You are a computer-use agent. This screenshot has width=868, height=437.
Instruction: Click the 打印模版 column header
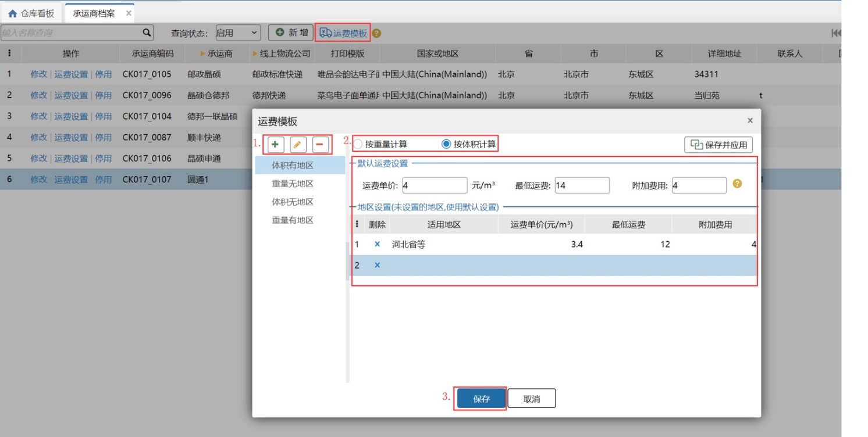[347, 53]
